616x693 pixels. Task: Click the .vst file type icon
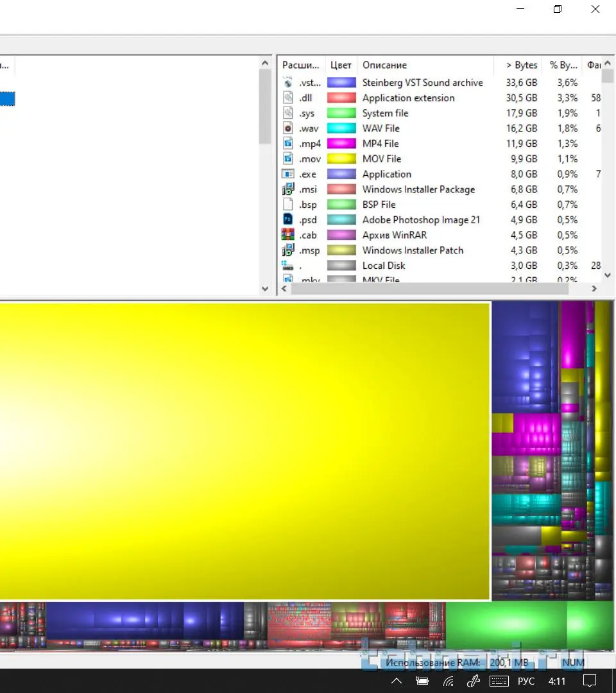[x=287, y=83]
